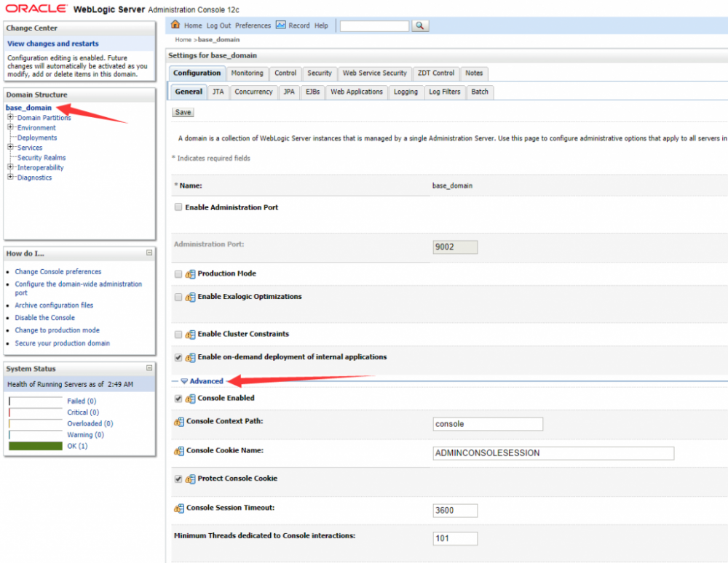Toggle Enable Cluster Constraints checkbox
This screenshot has height=563, width=728.
pos(178,335)
